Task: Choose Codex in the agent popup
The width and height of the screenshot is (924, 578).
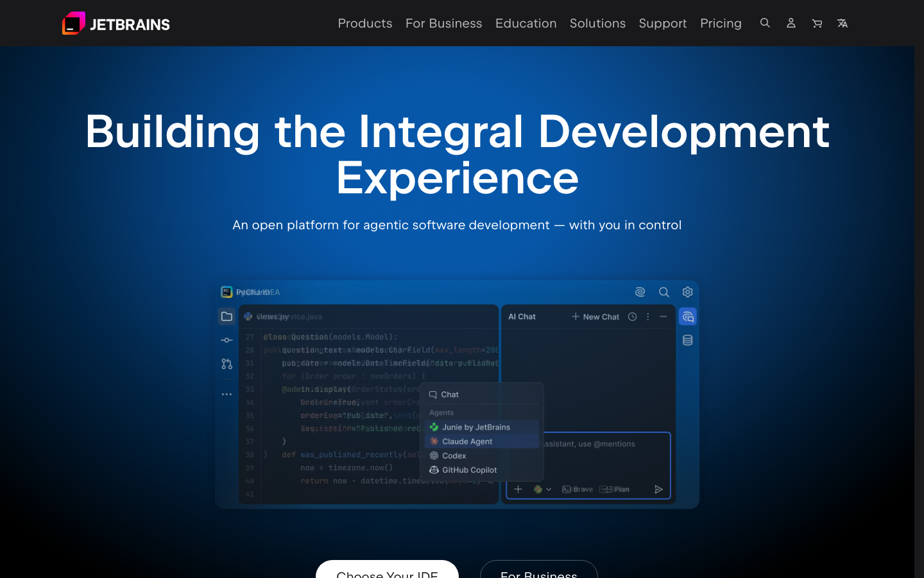Action: 481,455
